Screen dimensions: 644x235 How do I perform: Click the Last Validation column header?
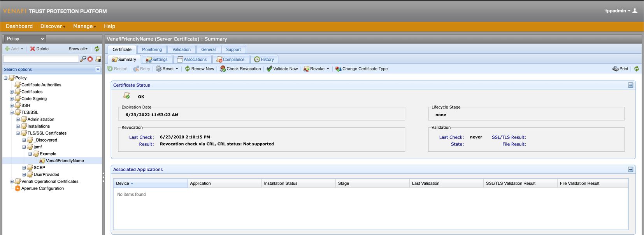pos(446,183)
